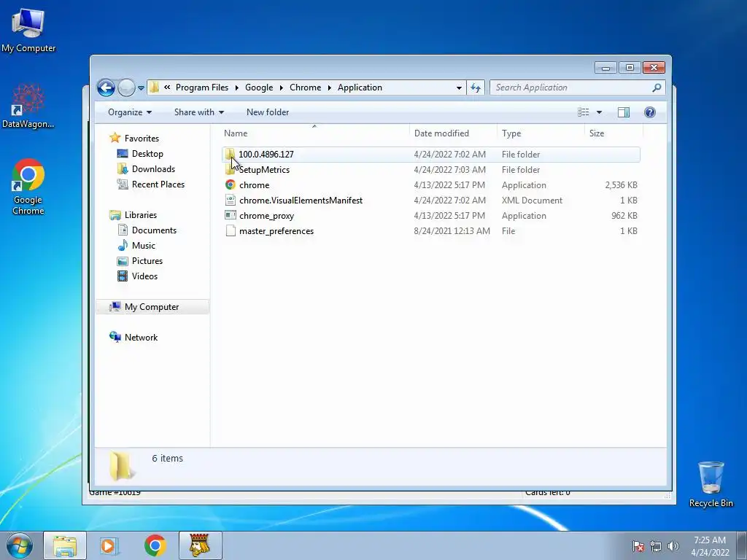
Task: Click the 962 KB size cell
Action: pos(624,215)
